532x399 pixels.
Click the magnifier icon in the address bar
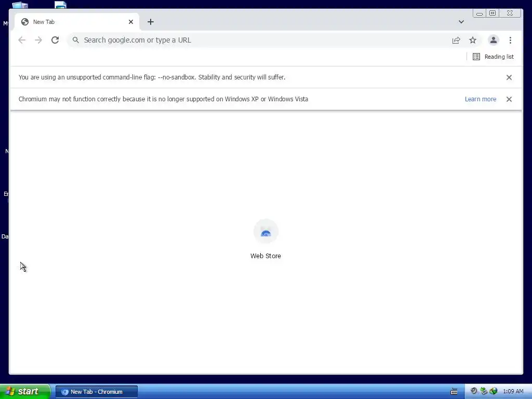76,40
